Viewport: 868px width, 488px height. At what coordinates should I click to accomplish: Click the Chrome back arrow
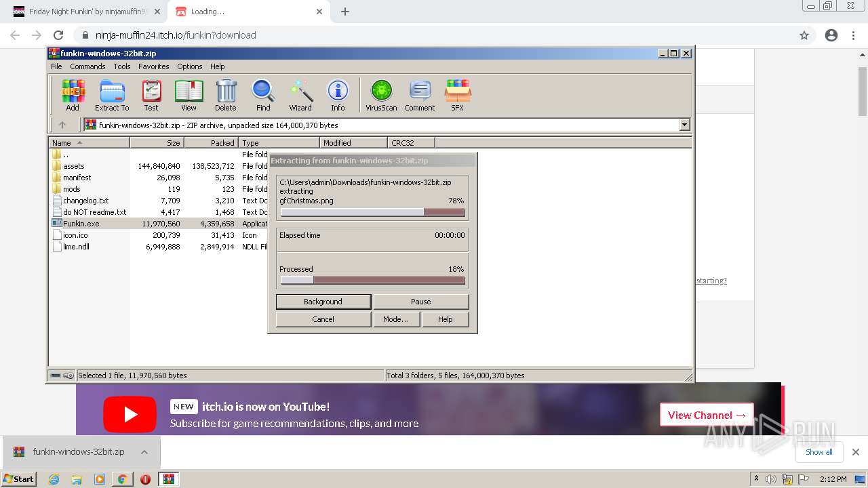15,35
